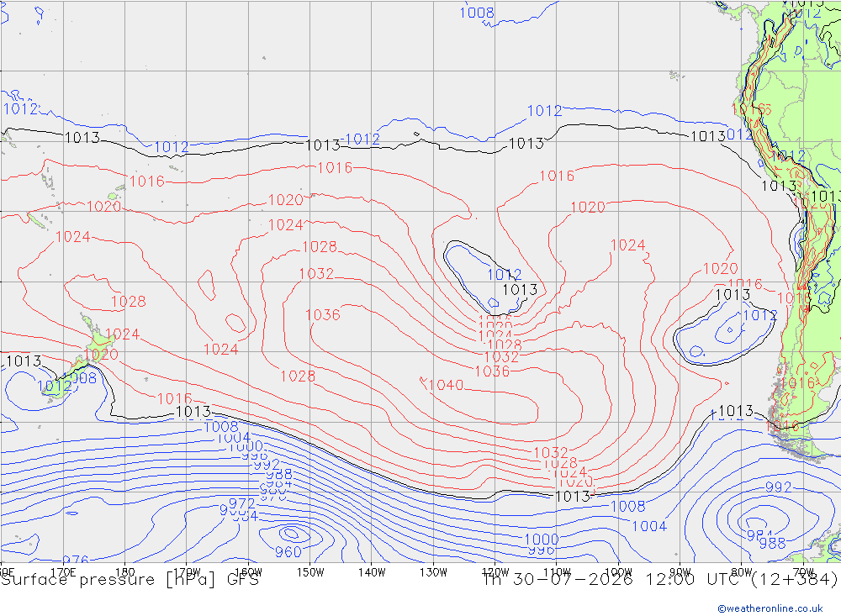Screen dimensions: 841x616
Task: Click the blue 984 low pressure label near Chile
Action: pyautogui.click(x=759, y=534)
